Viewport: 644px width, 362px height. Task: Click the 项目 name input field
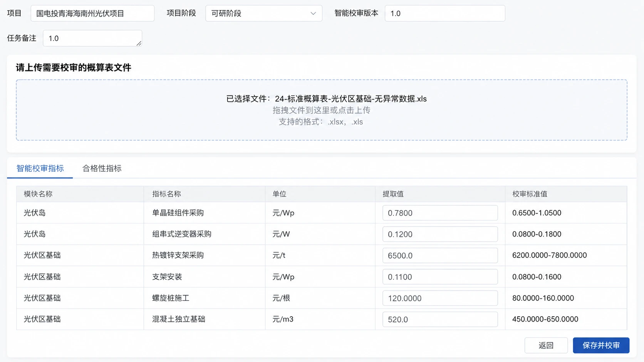point(92,13)
